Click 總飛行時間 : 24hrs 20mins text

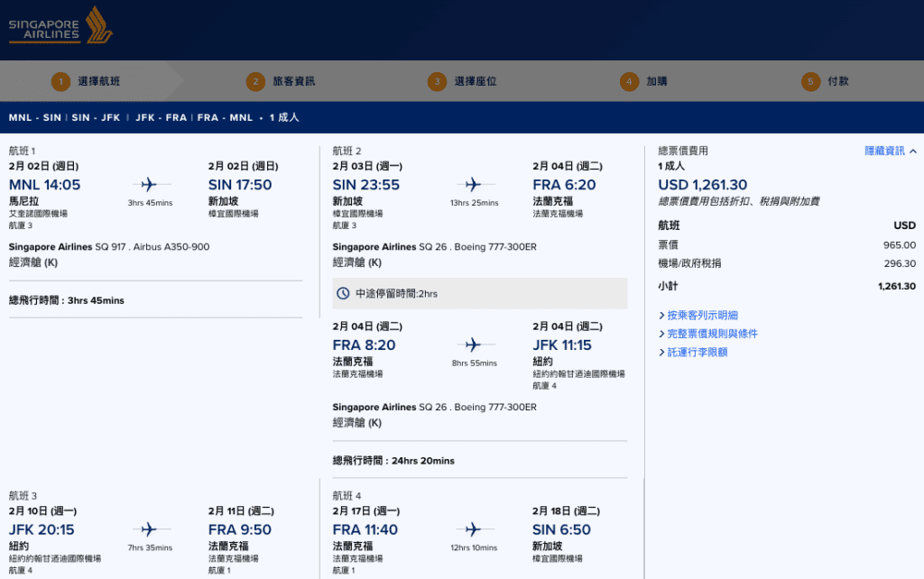click(x=393, y=461)
